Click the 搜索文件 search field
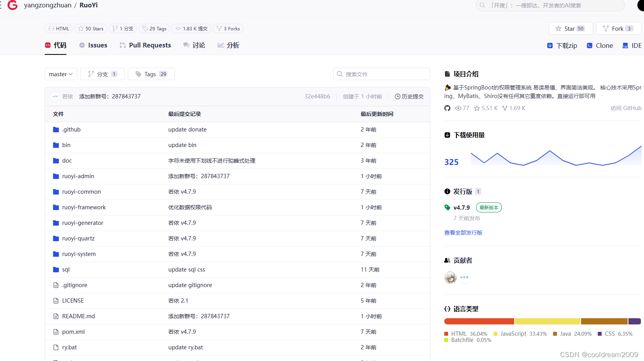Screen dimensions: 644x361 pos(382,74)
